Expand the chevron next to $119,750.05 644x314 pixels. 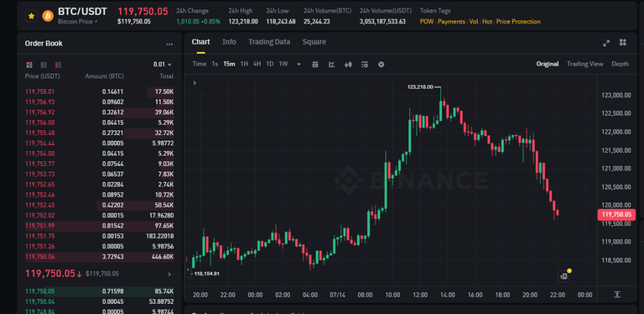tap(169, 275)
